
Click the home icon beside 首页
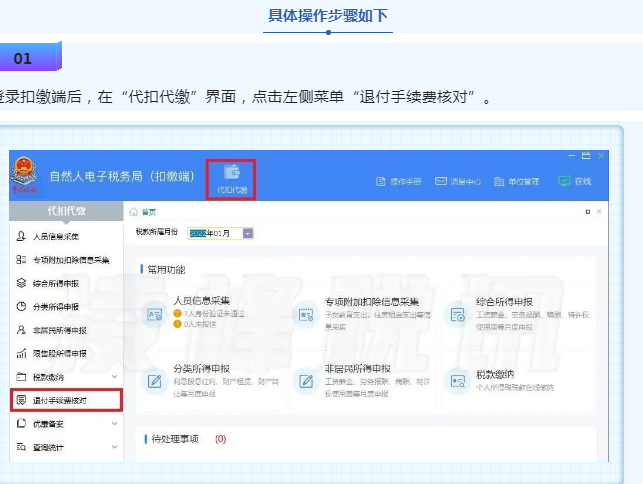(x=133, y=212)
